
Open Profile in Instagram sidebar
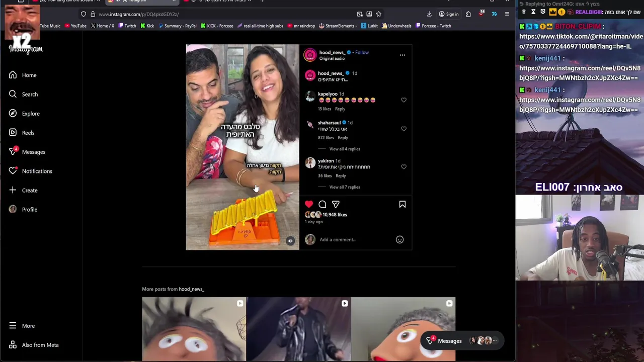click(23, 209)
